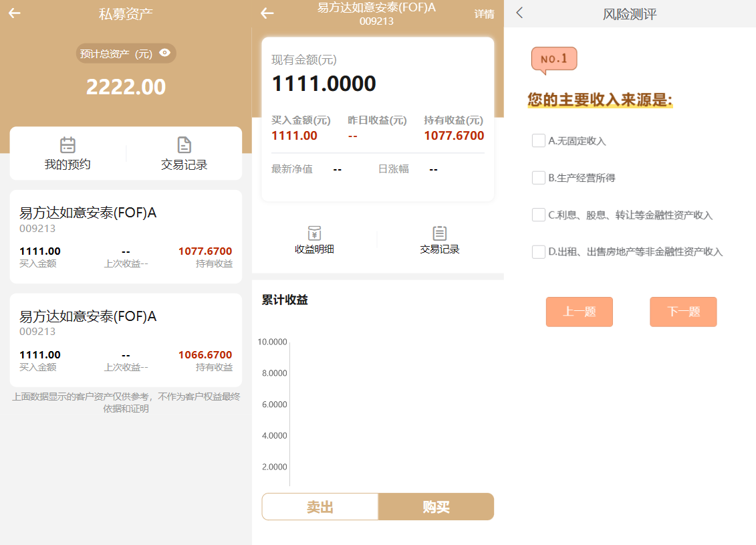Select option D.出租、出售房地产等非金融性资产收入
This screenshot has height=545, width=756.
click(539, 252)
